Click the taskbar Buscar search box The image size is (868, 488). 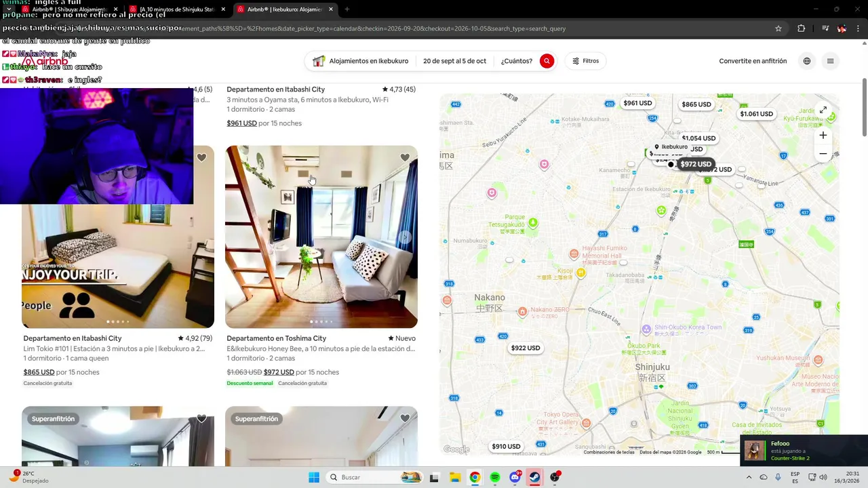tap(374, 477)
